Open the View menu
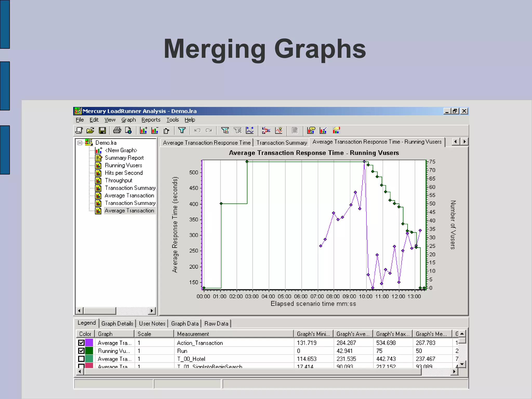 (x=110, y=120)
